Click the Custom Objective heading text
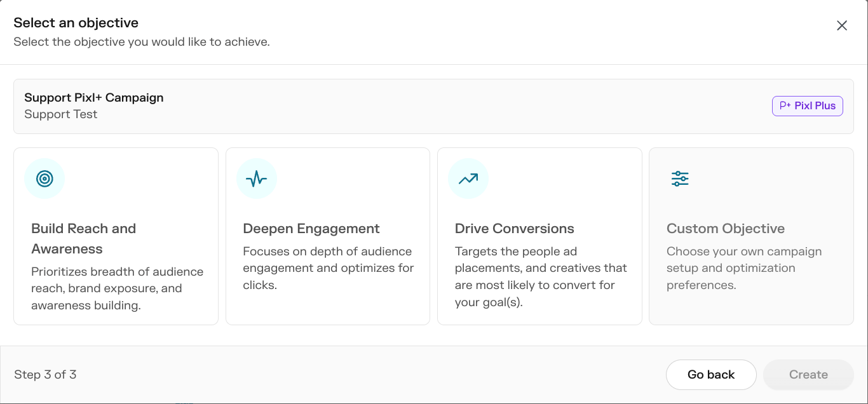Screen dimensions: 868x404 point(726,229)
